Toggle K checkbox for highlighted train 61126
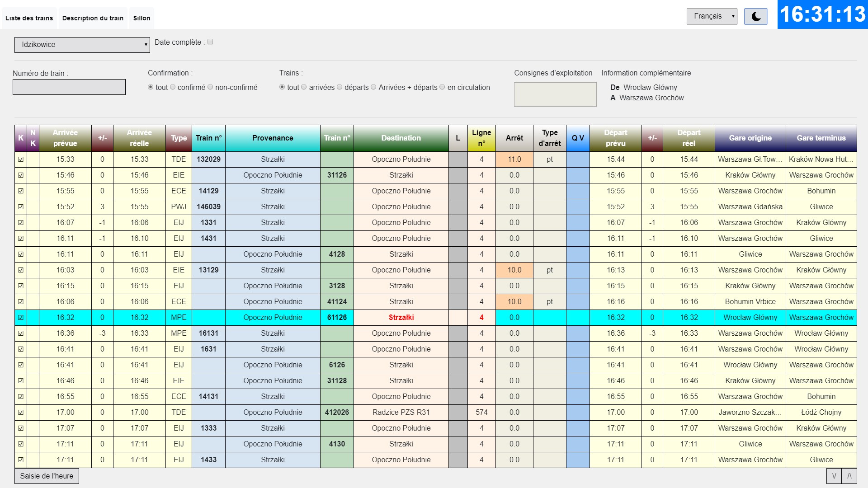Screen dimensions: 868x488 [21, 318]
